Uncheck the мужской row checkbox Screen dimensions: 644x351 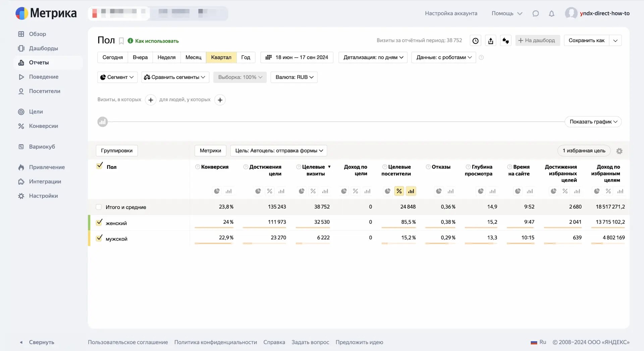tap(99, 238)
